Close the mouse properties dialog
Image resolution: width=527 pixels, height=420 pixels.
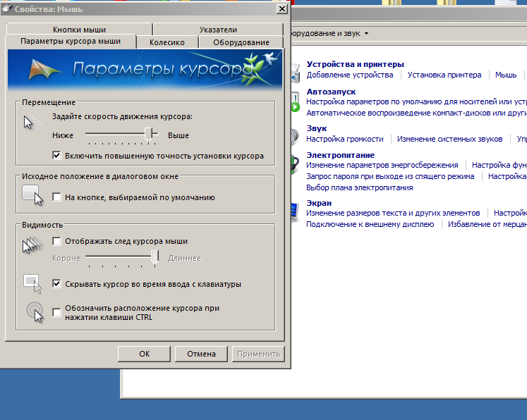pos(282,8)
